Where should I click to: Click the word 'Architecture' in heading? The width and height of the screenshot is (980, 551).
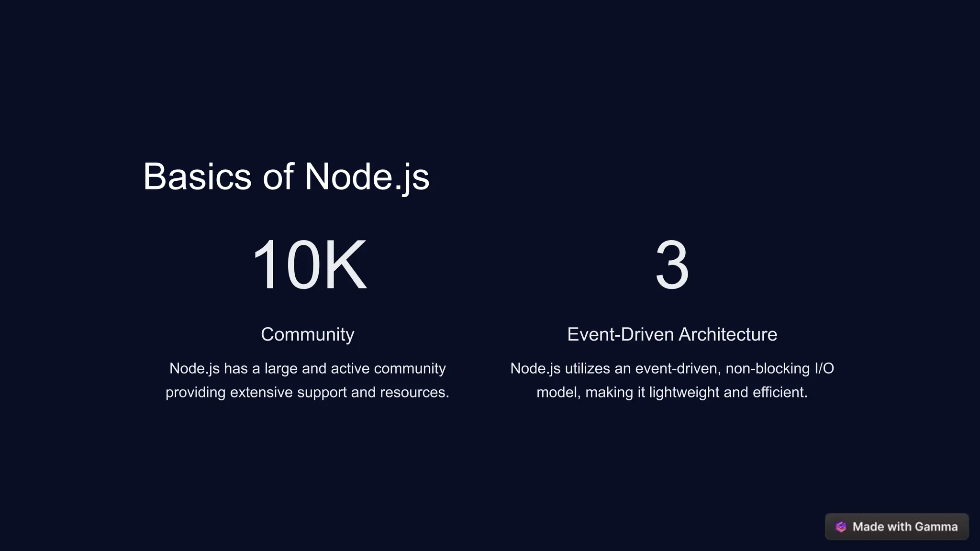[x=727, y=334]
